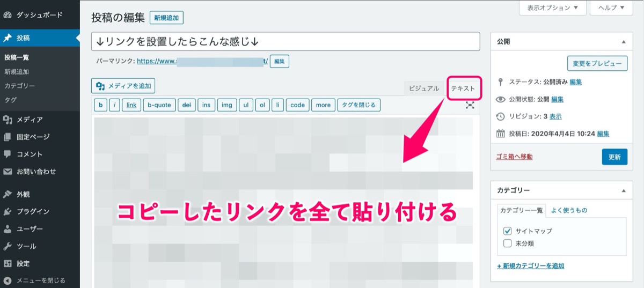Switch to the ビジュアル editor tab
644x288 pixels.
423,88
